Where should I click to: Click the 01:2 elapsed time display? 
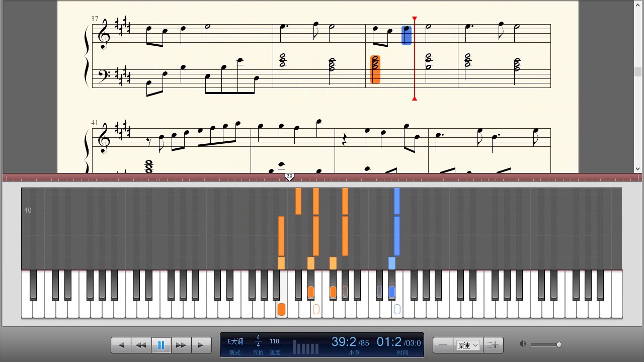point(389,342)
